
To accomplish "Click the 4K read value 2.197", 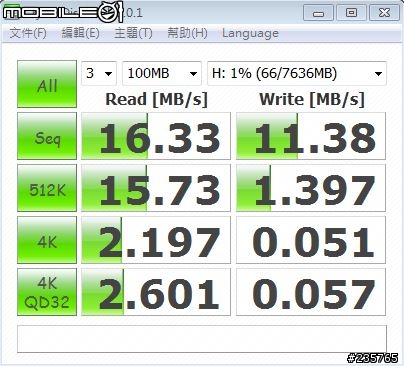I will (x=156, y=240).
